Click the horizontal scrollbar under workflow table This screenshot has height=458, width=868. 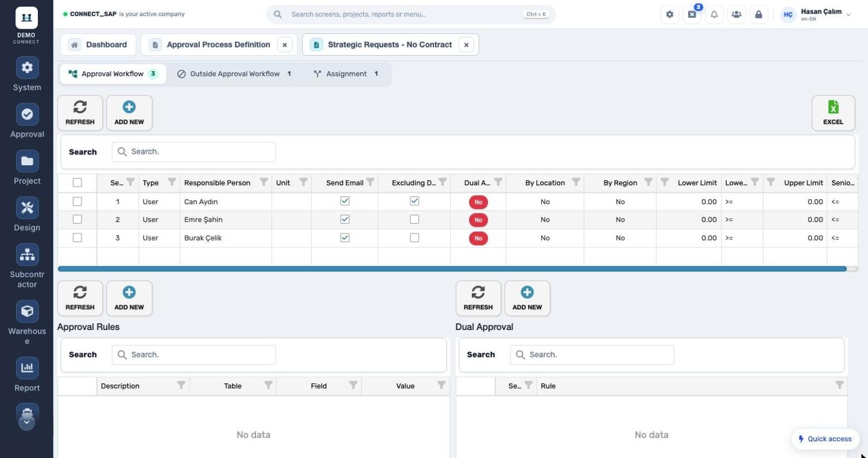tap(452, 269)
